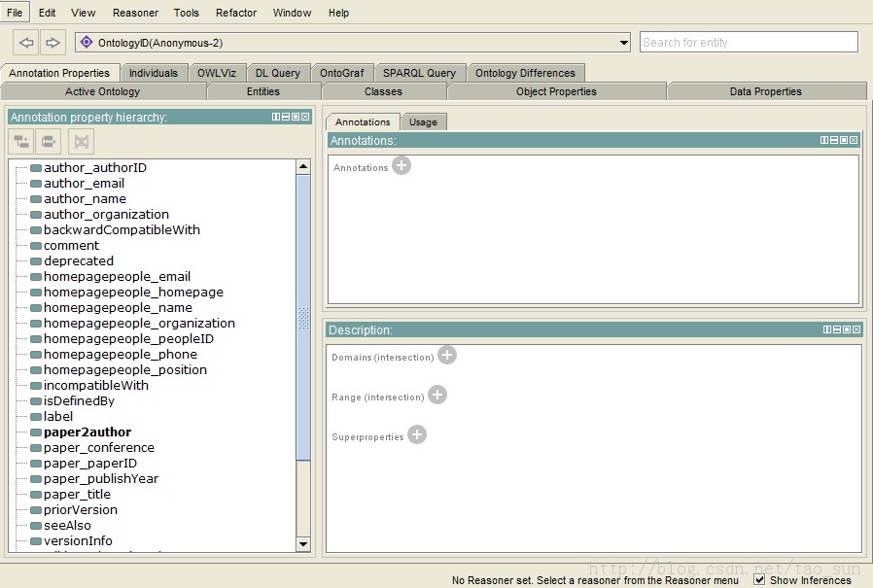Toggle the Show Inferences checkbox
Screen dimensions: 873x588
(759, 580)
